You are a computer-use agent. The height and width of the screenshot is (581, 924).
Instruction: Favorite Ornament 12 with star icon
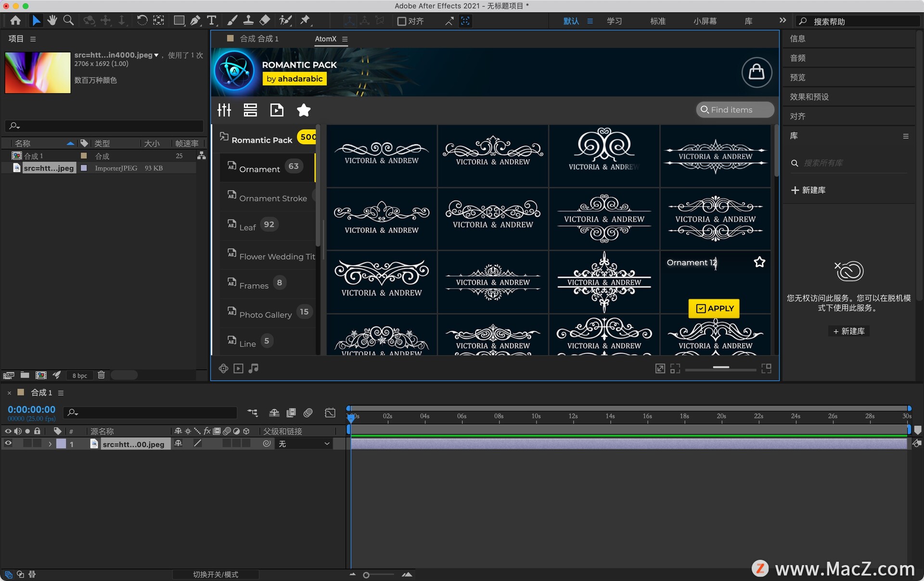pyautogui.click(x=759, y=262)
